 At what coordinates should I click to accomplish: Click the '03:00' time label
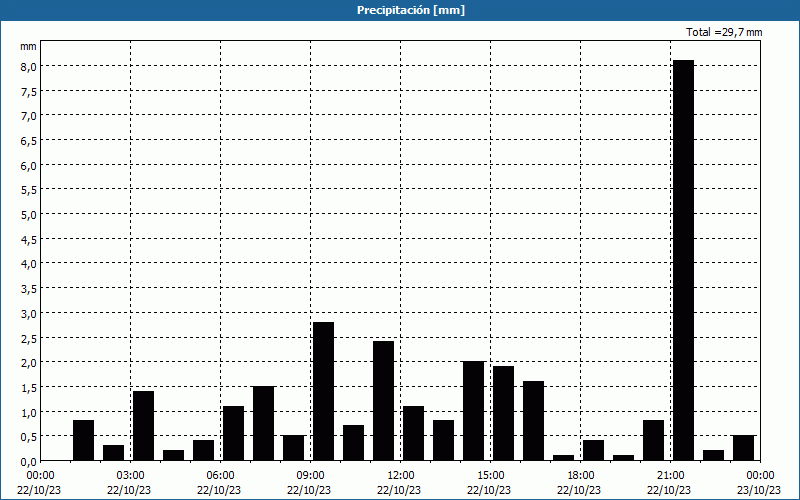click(x=130, y=476)
